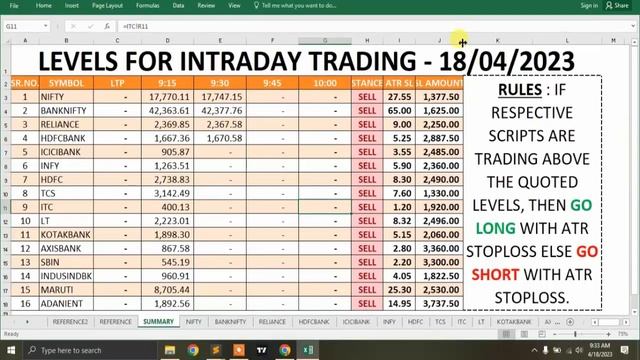Viewport: 640px width, 360px height.
Task: Click volume speaker icon in system tray
Action: point(579,350)
